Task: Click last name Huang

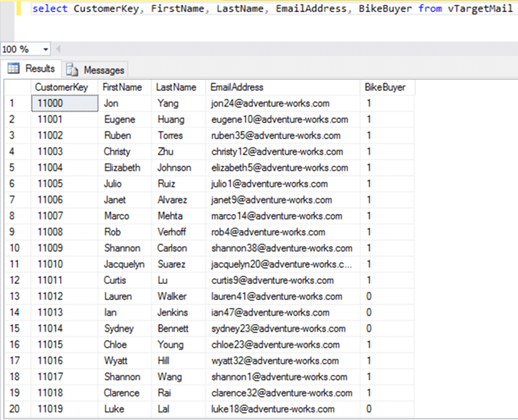Action: pos(171,120)
